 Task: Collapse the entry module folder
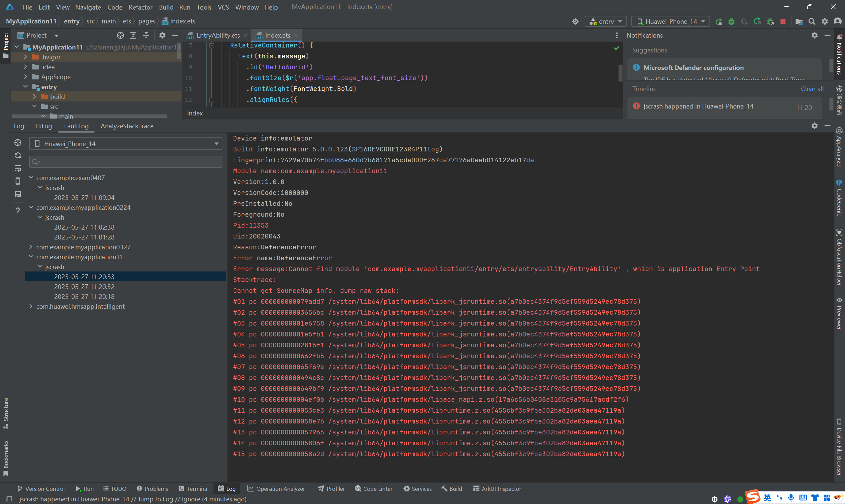[x=25, y=87]
